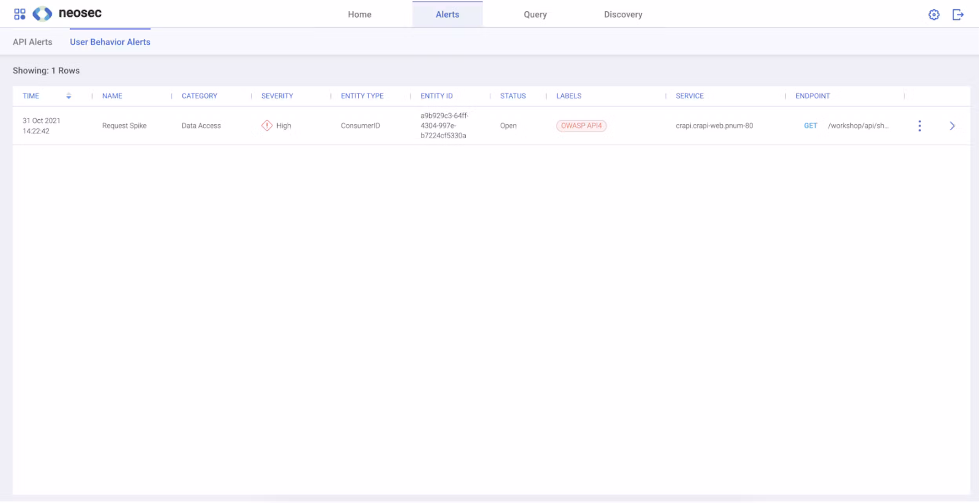Click the ENTITY ID column header
This screenshot has height=503, width=980.
[437, 96]
